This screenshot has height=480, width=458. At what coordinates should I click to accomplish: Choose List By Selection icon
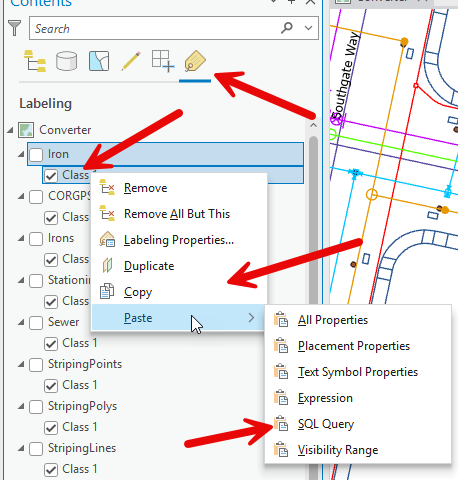click(x=99, y=61)
